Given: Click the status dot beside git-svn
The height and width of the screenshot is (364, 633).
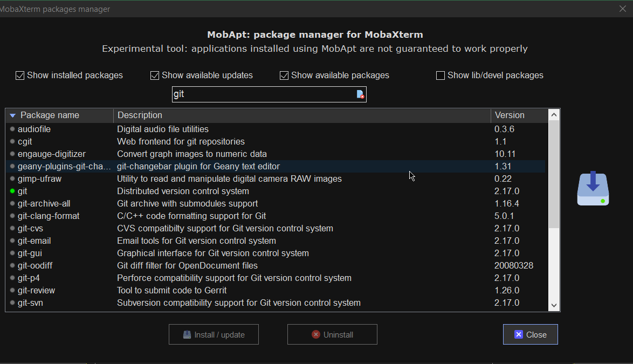Looking at the screenshot, I should [12, 303].
